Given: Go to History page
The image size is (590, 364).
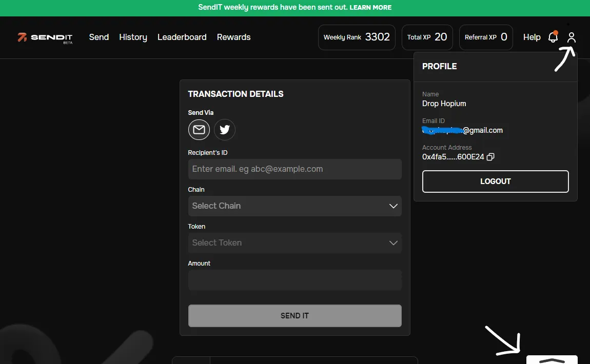Looking at the screenshot, I should click(133, 37).
